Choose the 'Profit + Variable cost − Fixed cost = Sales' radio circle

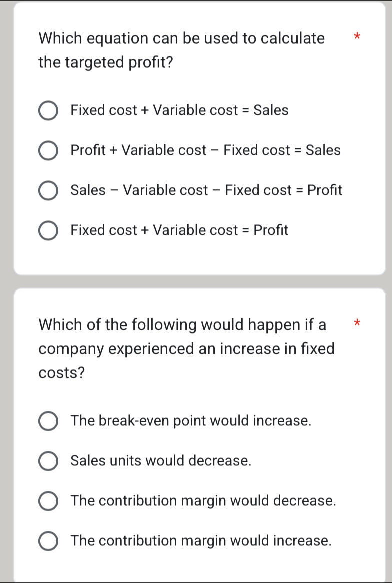[x=48, y=150]
